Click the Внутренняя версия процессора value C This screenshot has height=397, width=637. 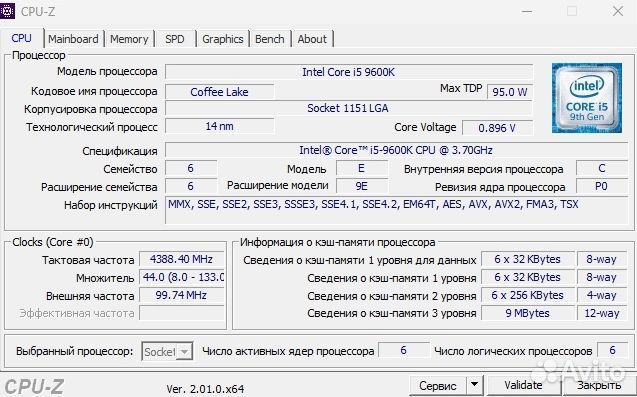602,168
